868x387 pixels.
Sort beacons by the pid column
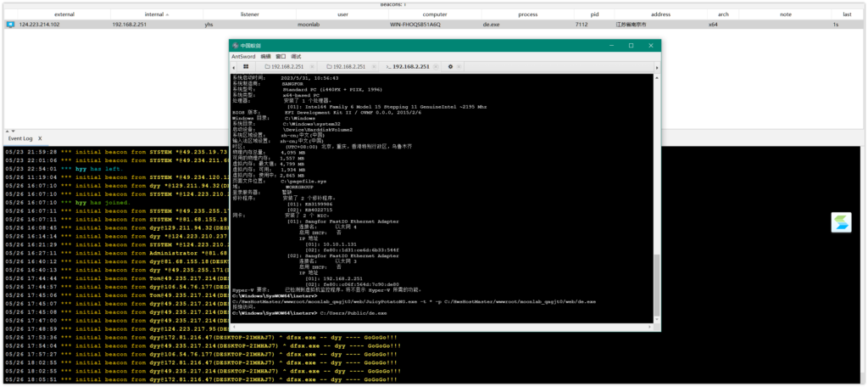coord(594,14)
